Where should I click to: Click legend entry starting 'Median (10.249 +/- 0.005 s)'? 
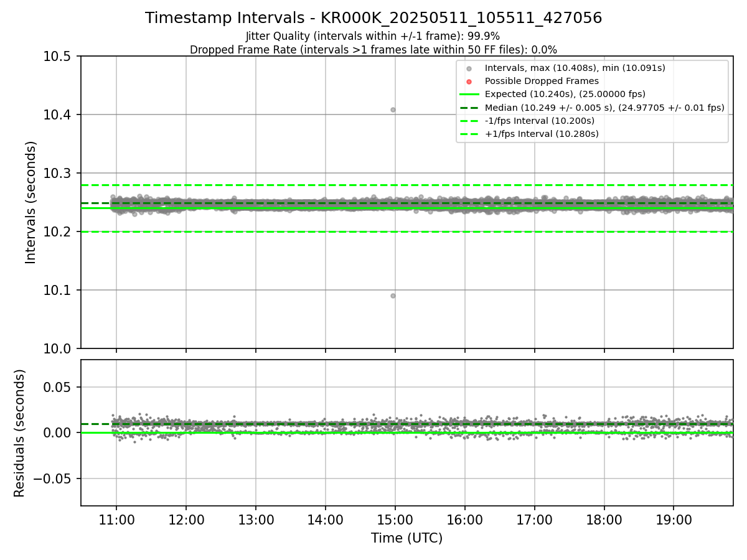click(604, 107)
